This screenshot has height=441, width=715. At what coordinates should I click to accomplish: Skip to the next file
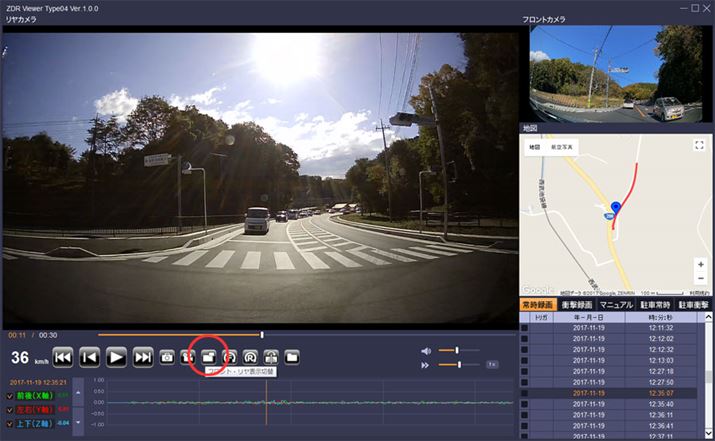(143, 356)
